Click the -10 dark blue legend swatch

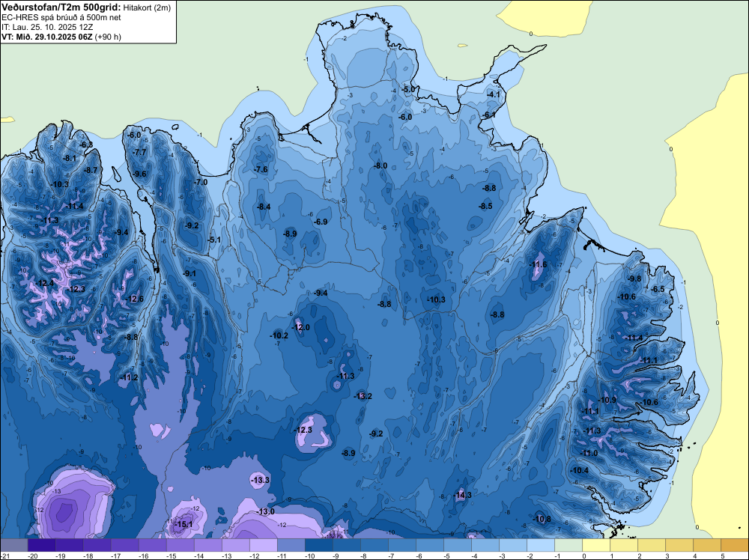(319, 545)
